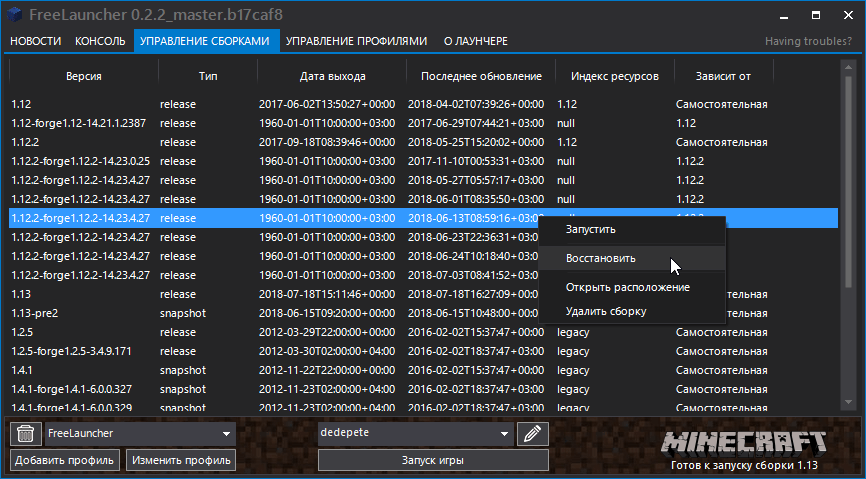The image size is (866, 479).
Task: Click the Добавить профиль button
Action: pos(65,460)
